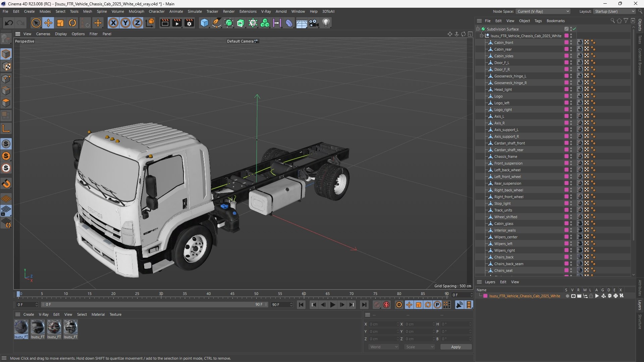Render view with clapperboard icon
644x362 pixels.
(165, 23)
